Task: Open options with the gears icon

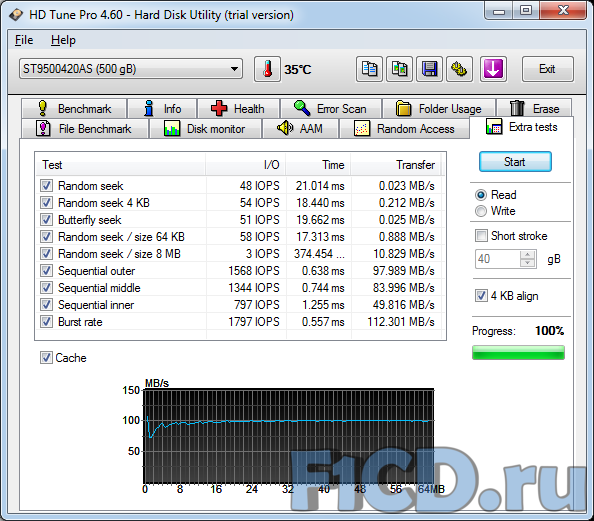Action: coord(459,69)
